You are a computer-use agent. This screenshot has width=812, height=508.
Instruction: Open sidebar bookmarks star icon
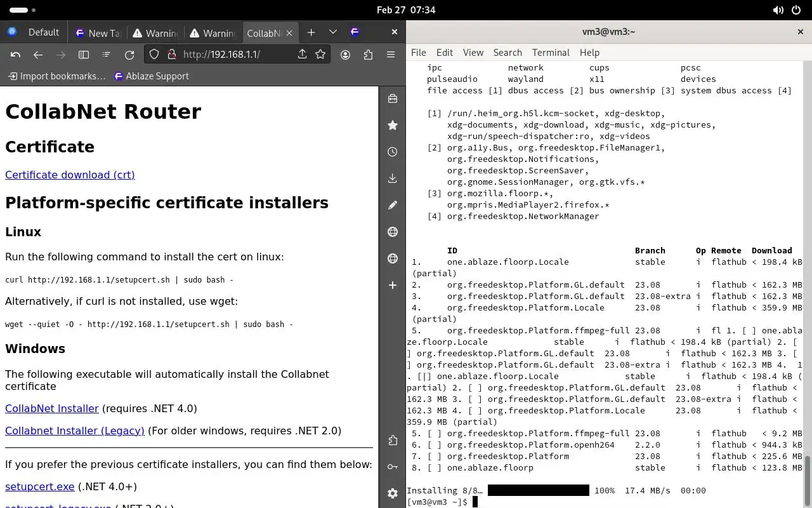pyautogui.click(x=393, y=125)
